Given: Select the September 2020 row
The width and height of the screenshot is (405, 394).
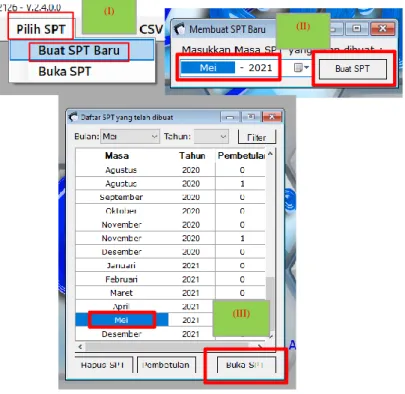Looking at the screenshot, I should coord(170,197).
